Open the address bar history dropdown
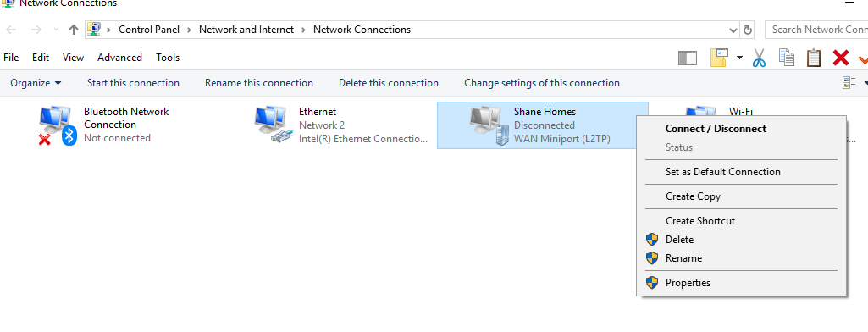Image resolution: width=868 pixels, height=332 pixels. 733,30
